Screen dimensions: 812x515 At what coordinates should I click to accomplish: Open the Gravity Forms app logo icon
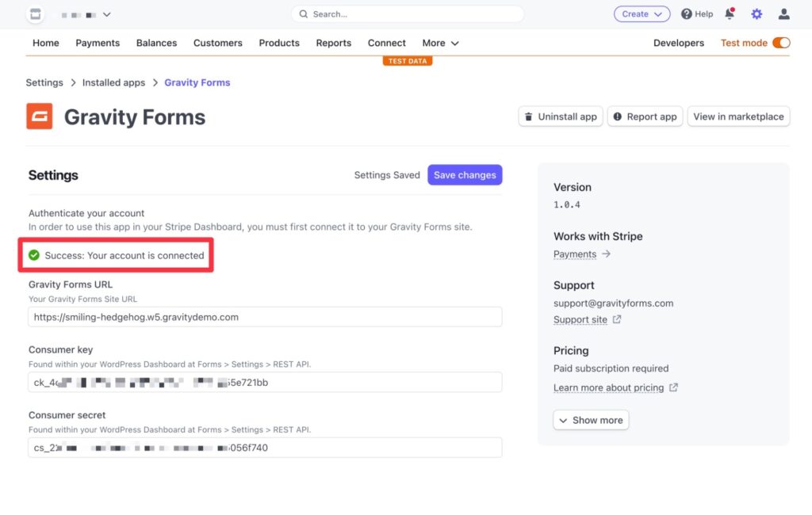click(38, 116)
